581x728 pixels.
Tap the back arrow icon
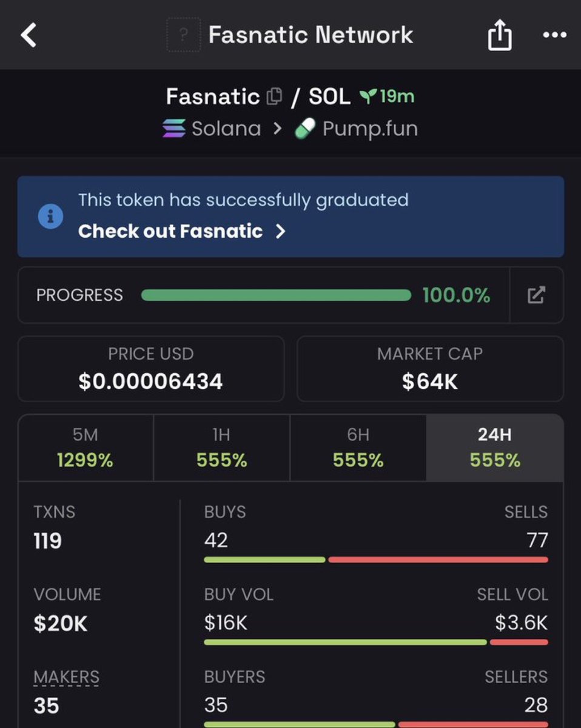29,35
